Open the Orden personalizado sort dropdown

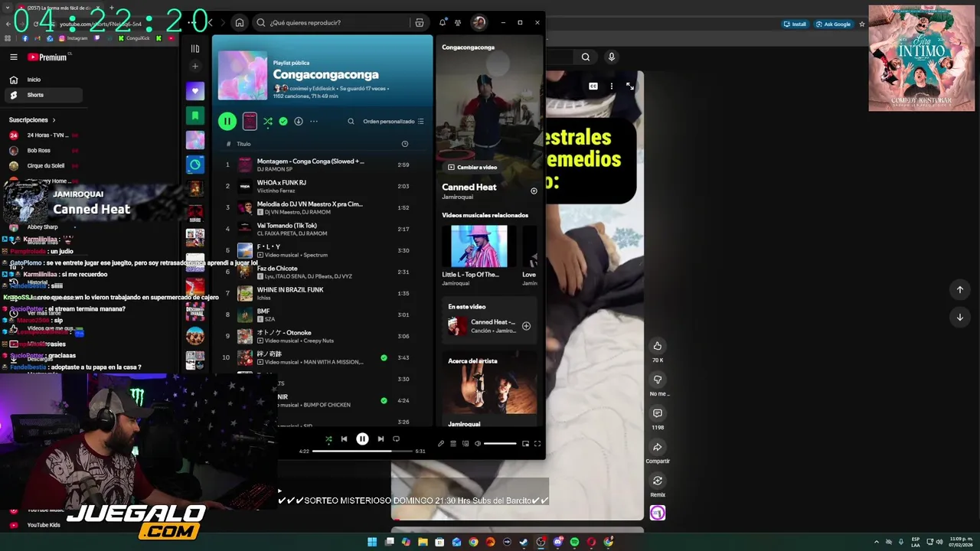[394, 121]
